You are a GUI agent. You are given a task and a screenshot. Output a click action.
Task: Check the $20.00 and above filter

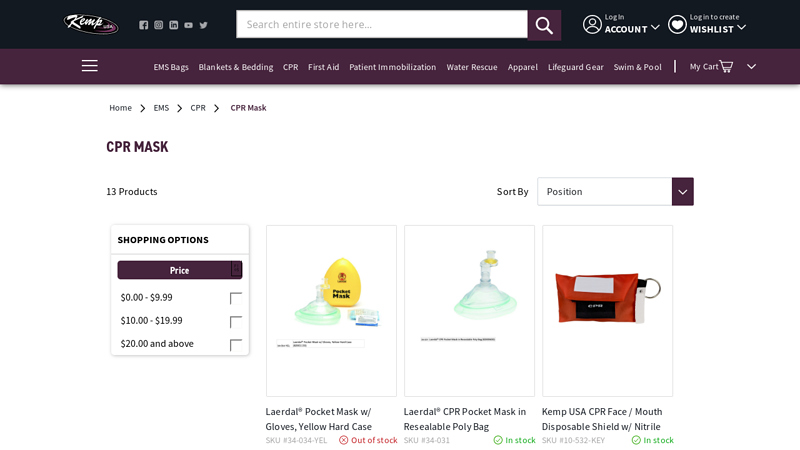point(236,345)
